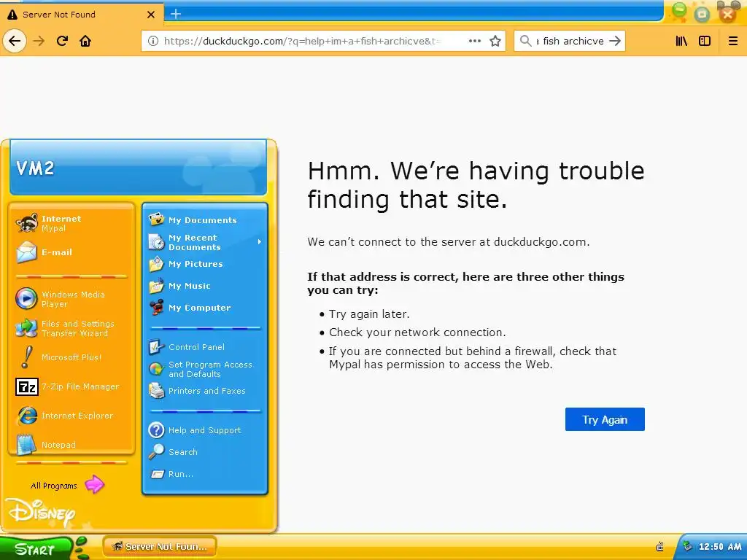The height and width of the screenshot is (560, 747).
Task: Click the system tray network icon
Action: 687,547
